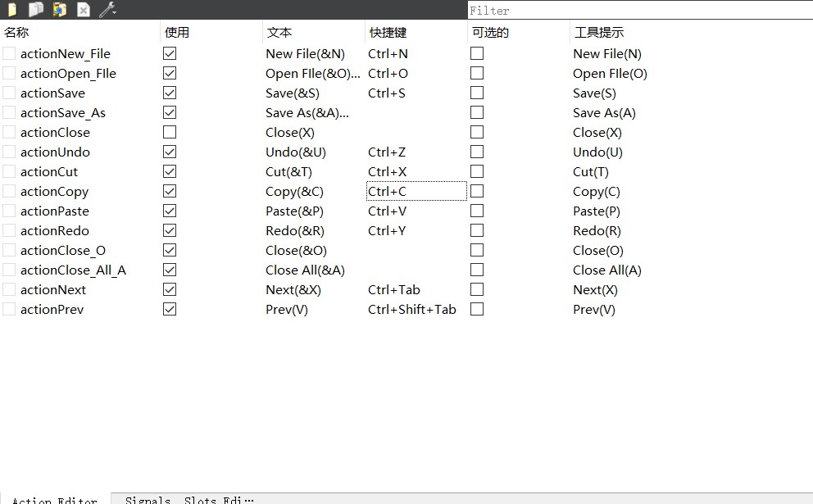The width and height of the screenshot is (813, 504).
Task: Toggle 使用 checkbox for actionNew_File
Action: click(x=170, y=53)
